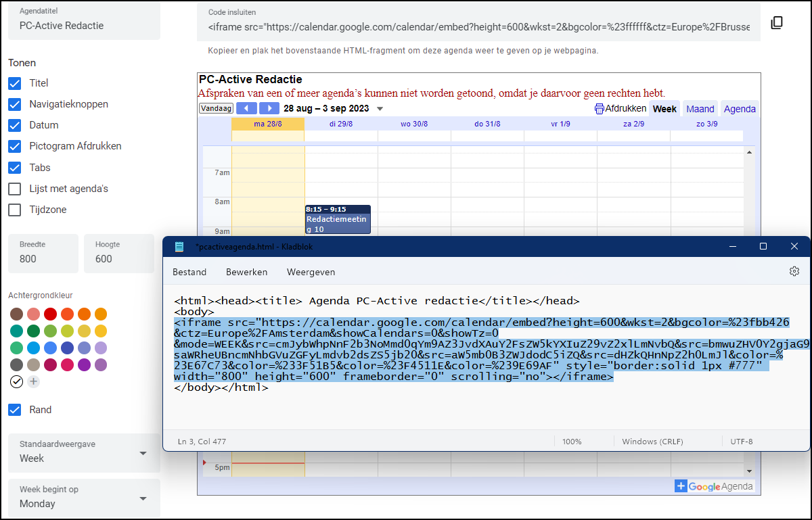Viewport: 812px width, 520px height.
Task: Click the Hoogte height field
Action: coord(119,254)
